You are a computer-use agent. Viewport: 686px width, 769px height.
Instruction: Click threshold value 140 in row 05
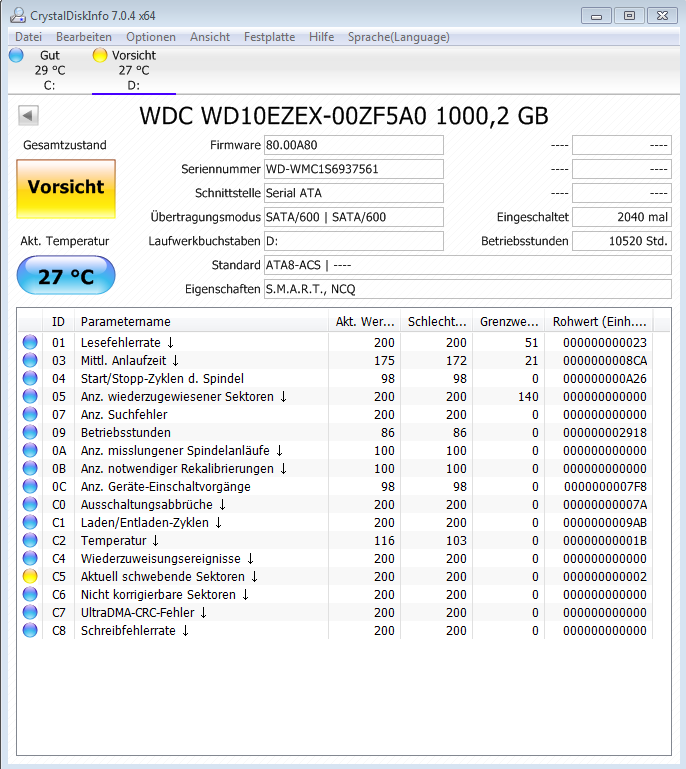tap(528, 396)
